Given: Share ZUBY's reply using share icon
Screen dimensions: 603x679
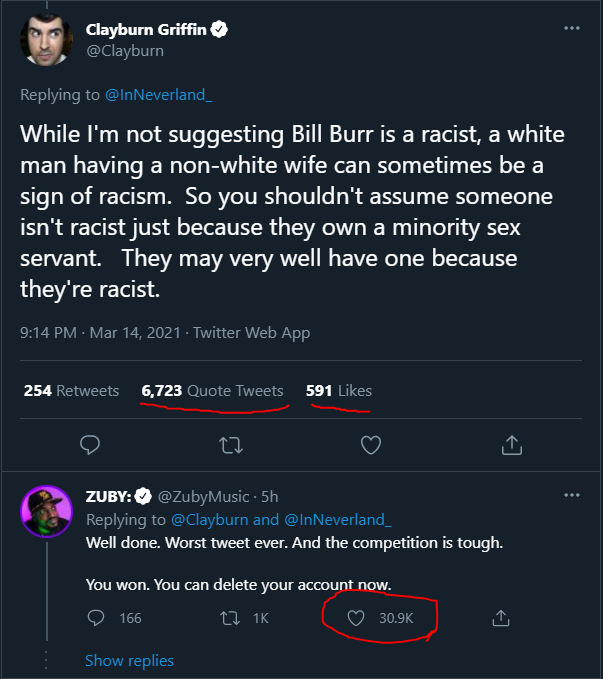Looking at the screenshot, I should point(501,618).
